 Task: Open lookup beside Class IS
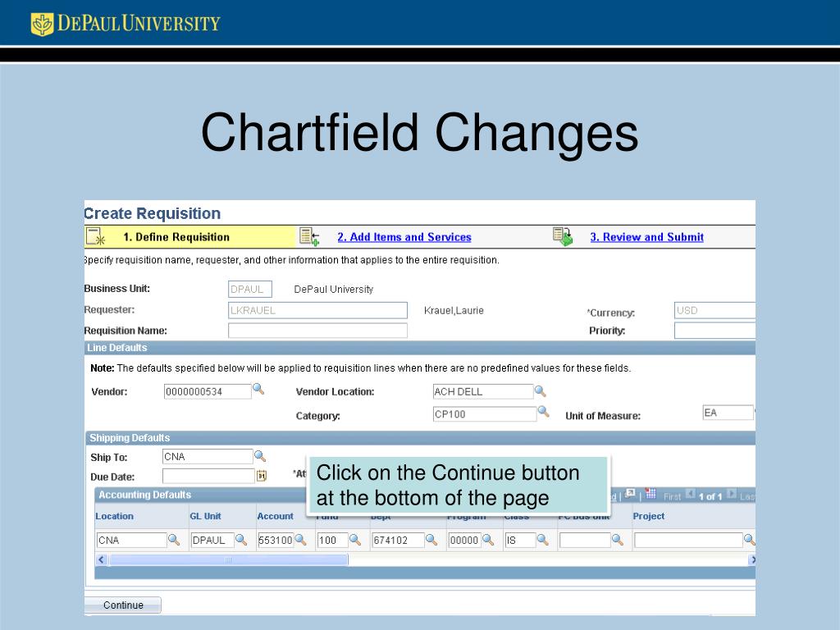(x=542, y=540)
